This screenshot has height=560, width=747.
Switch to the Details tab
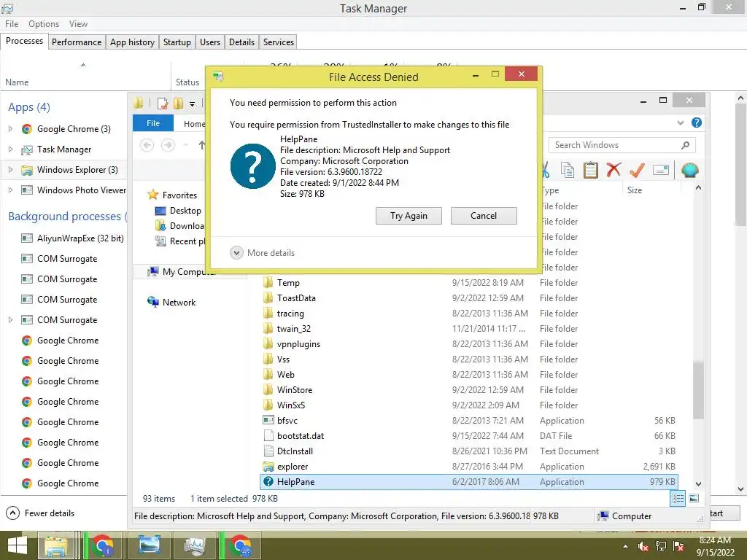241,42
